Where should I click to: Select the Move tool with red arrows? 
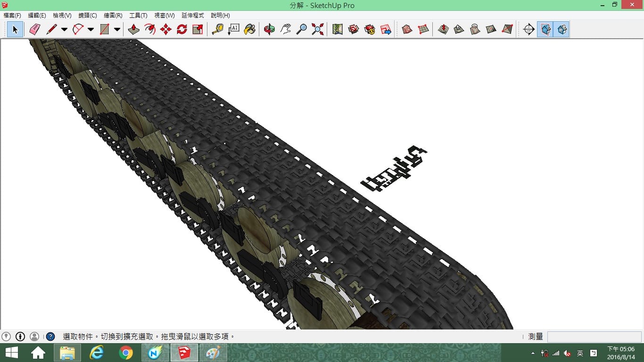(166, 29)
